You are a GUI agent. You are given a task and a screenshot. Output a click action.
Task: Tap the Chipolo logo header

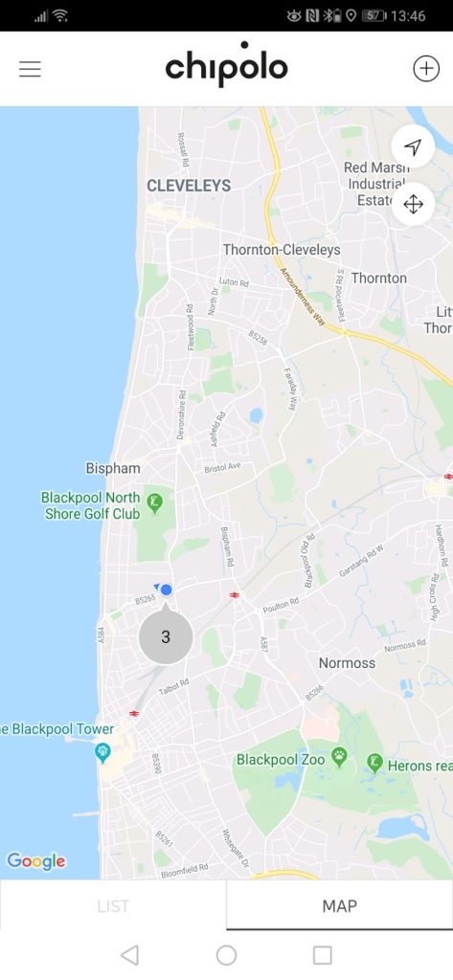(x=226, y=64)
